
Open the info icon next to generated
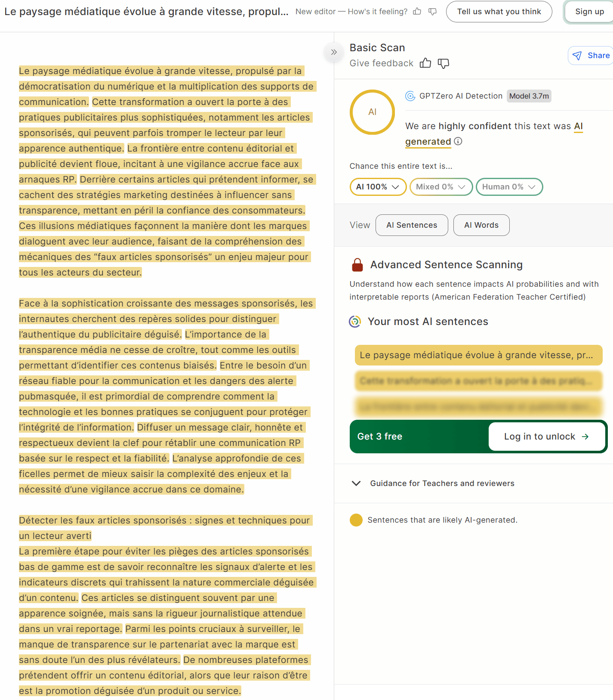pyautogui.click(x=458, y=141)
